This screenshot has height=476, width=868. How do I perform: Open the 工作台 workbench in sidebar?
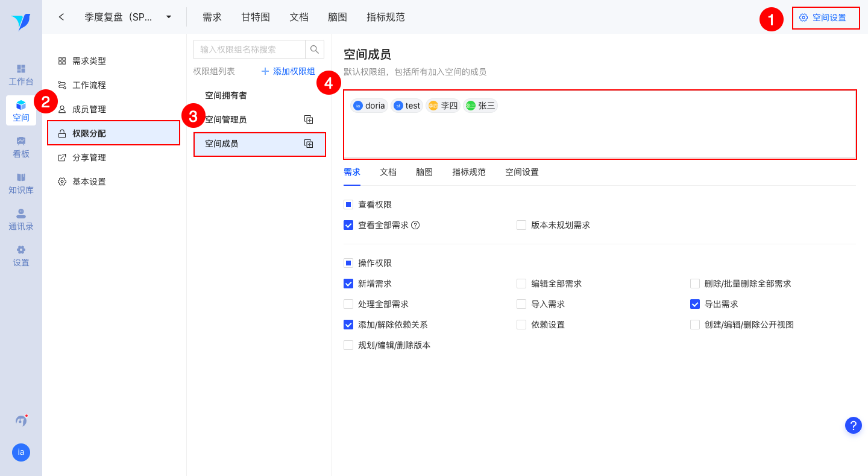21,75
